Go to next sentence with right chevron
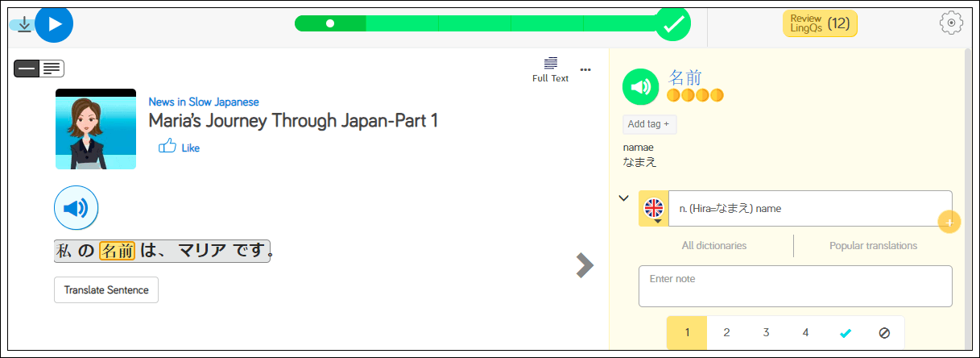Viewport: 980px width, 358px height. (585, 265)
